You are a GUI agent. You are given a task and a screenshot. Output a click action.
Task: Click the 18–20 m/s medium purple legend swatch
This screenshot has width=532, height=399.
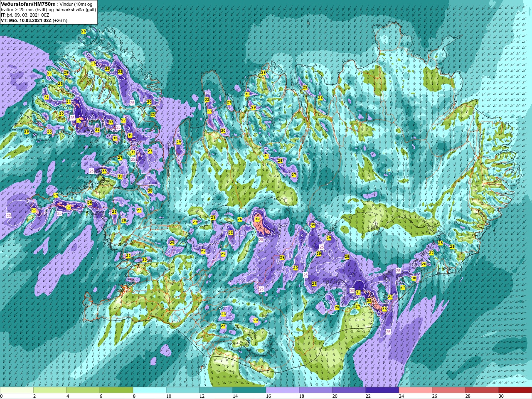click(316, 390)
